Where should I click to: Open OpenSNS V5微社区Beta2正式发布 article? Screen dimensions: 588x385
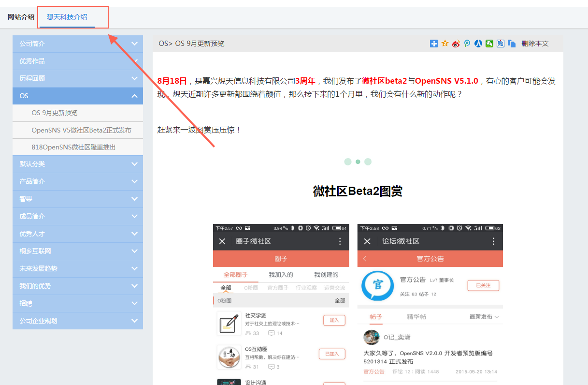tap(78, 130)
